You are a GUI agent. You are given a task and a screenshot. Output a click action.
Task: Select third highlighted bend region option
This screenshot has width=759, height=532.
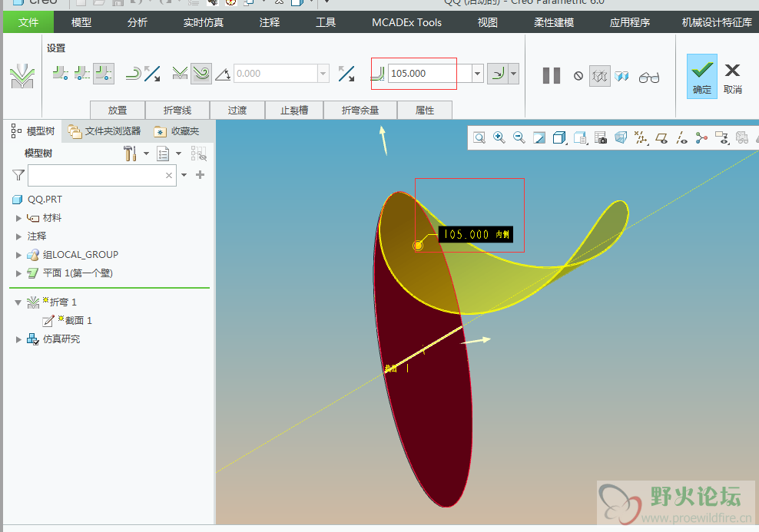[104, 74]
